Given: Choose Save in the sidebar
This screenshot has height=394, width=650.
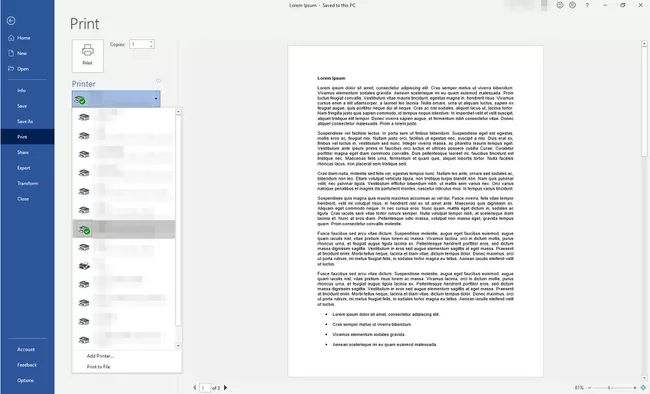Looking at the screenshot, I should (27, 106).
